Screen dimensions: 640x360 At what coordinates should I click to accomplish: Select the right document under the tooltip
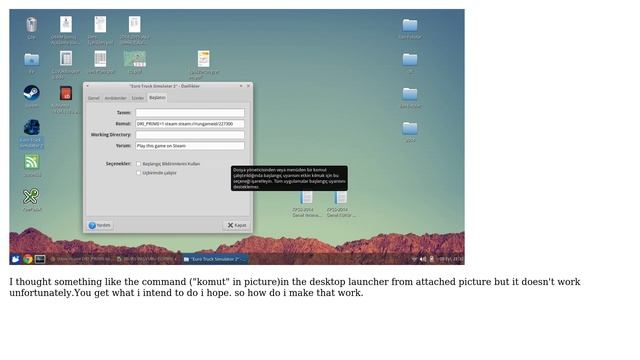tap(340, 198)
